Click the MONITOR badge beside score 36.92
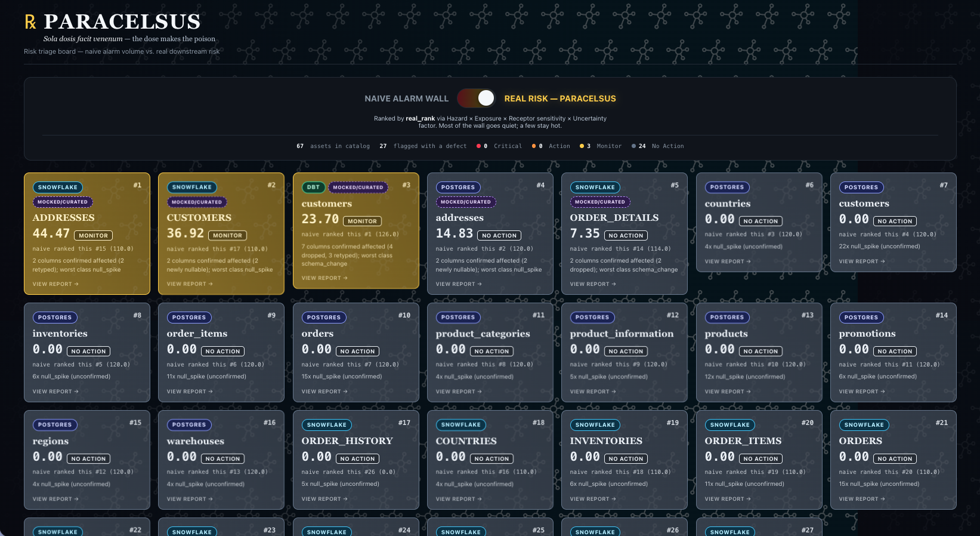 [x=228, y=236]
